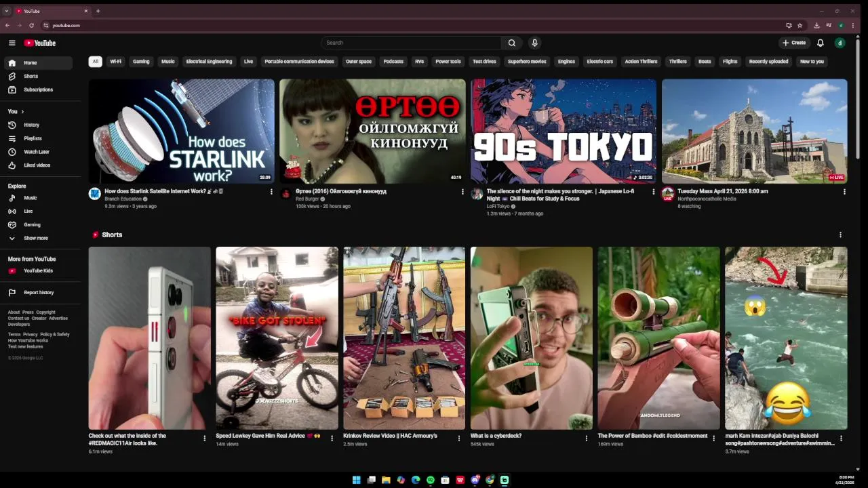The image size is (868, 488).
Task: Bookmark page with star icon
Action: click(x=800, y=25)
